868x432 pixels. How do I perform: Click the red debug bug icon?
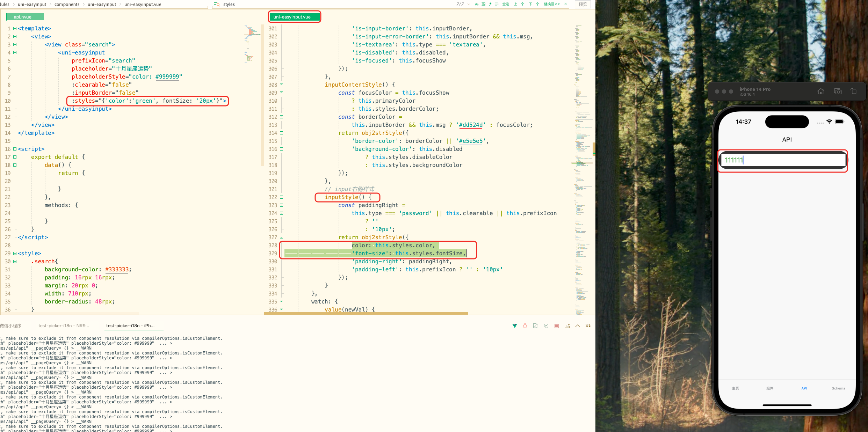tap(525, 326)
